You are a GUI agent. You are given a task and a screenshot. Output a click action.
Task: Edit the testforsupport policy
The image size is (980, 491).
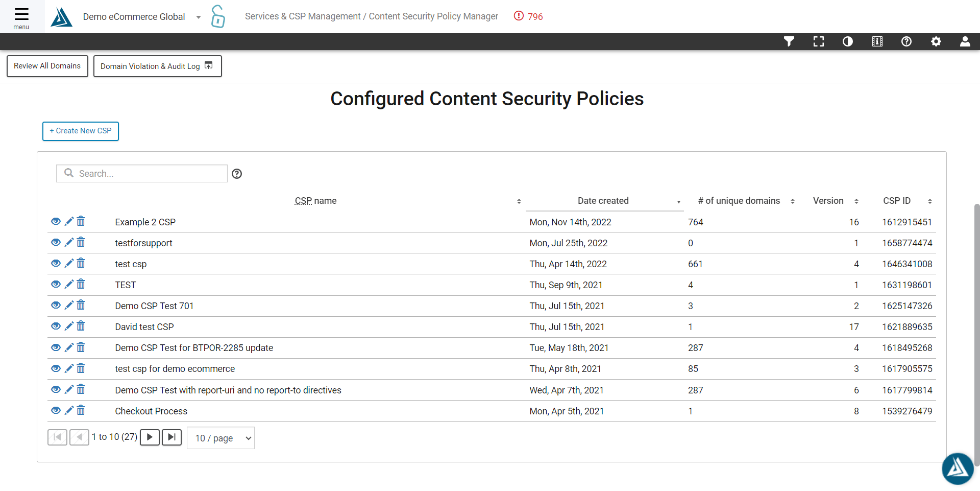[x=69, y=242]
